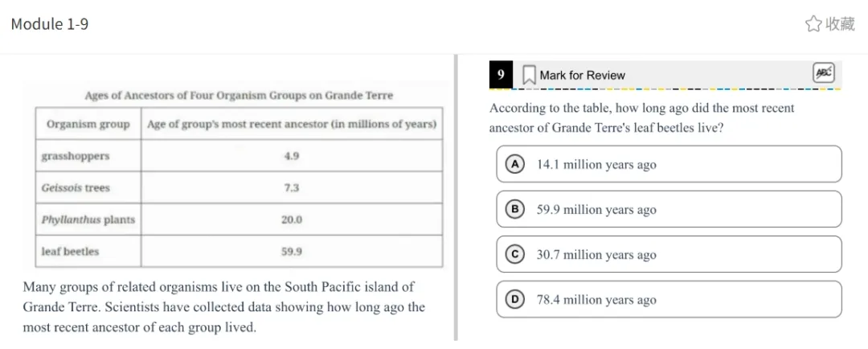868x349 pixels.
Task: Select the circled C option letter
Action: (514, 254)
